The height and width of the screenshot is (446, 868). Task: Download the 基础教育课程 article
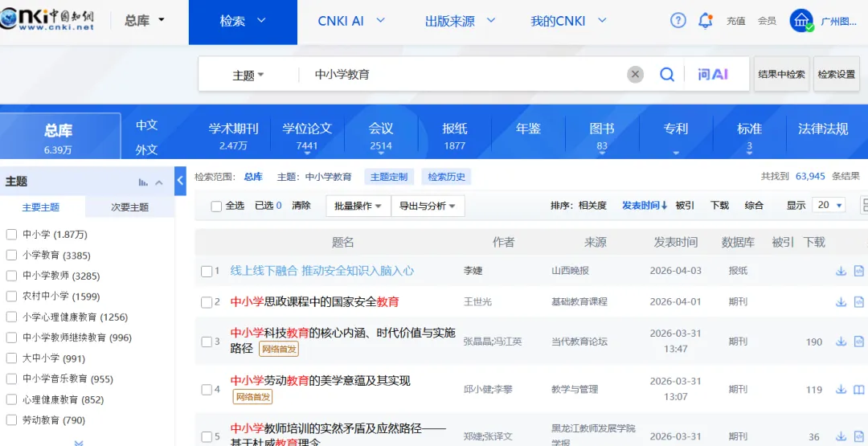[x=841, y=302]
